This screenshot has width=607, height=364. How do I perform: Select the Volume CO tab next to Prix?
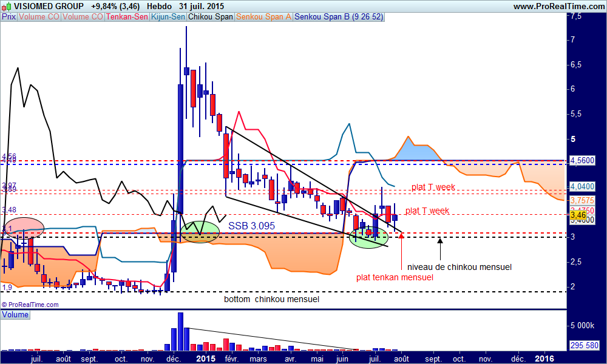click(x=39, y=16)
